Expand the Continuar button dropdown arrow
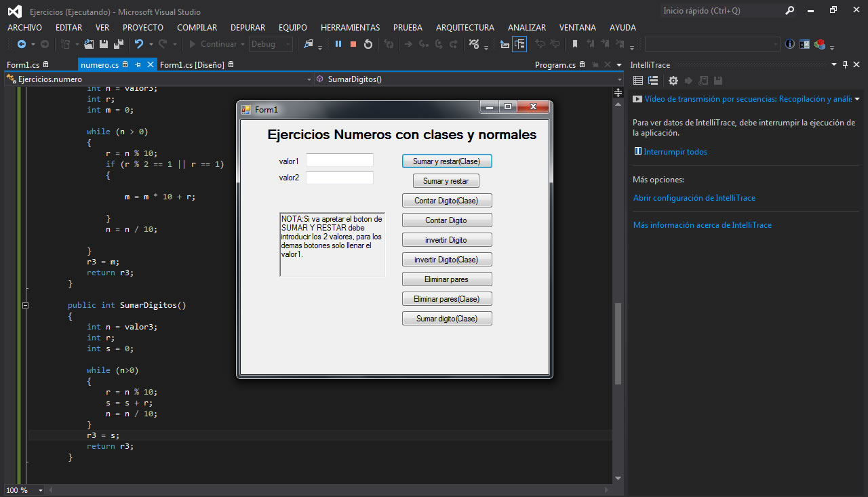The height and width of the screenshot is (497, 868). tap(243, 44)
